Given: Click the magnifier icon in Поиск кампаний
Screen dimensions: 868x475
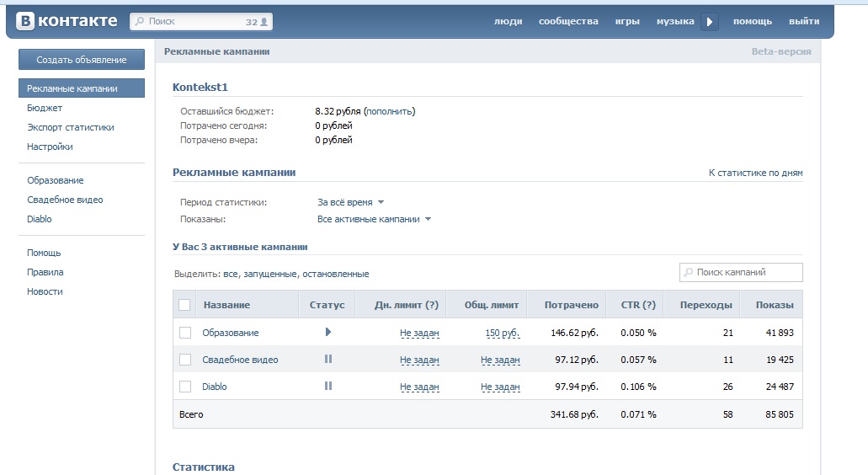Looking at the screenshot, I should click(x=688, y=272).
